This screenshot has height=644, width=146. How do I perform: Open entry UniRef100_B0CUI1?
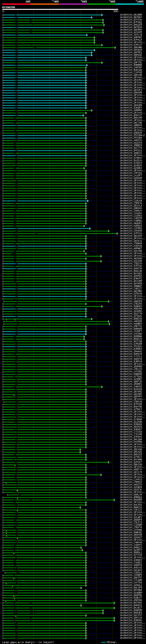(131, 150)
